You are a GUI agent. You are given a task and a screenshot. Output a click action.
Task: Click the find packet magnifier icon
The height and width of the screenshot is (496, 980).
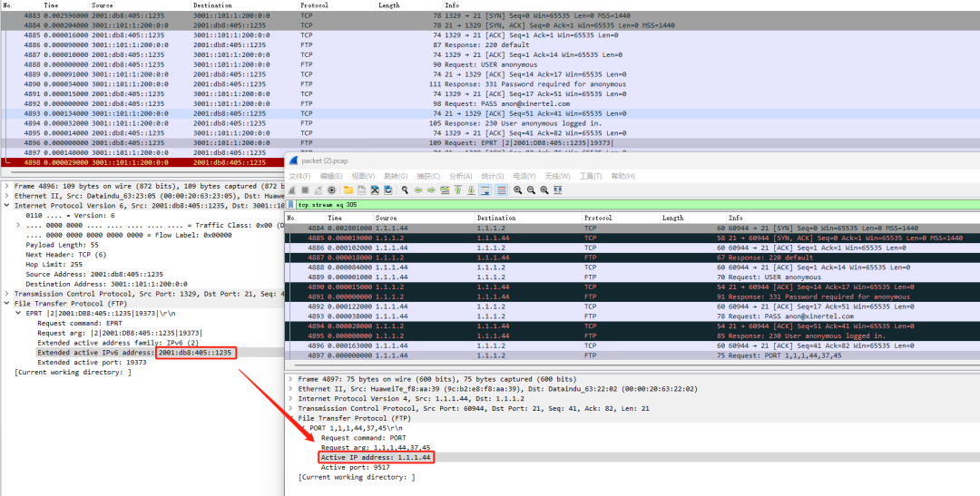point(405,190)
